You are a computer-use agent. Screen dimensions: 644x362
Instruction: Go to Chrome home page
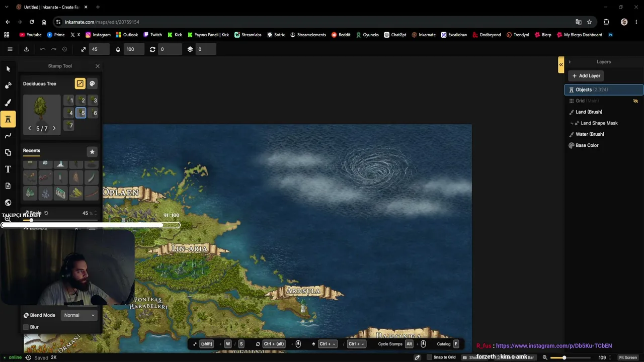(x=44, y=22)
